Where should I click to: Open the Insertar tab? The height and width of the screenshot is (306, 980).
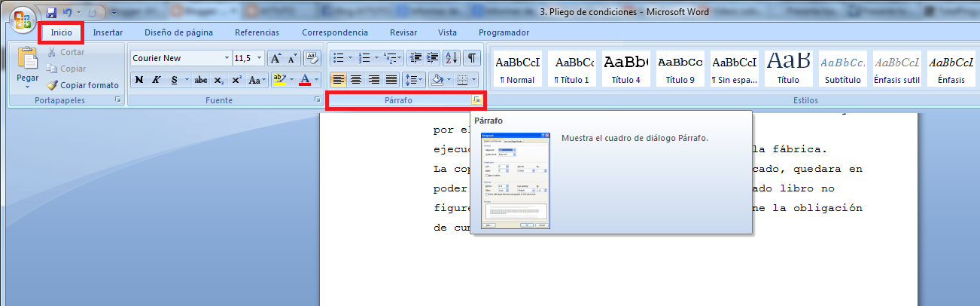pyautogui.click(x=108, y=32)
